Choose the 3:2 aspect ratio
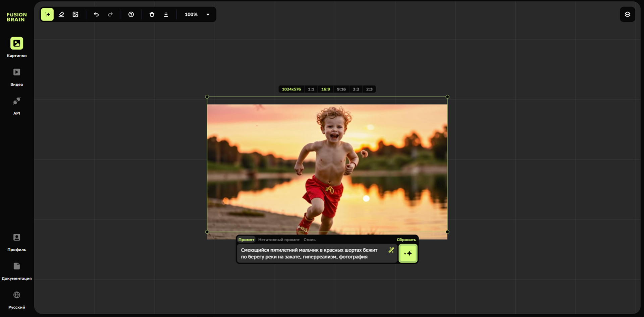The width and height of the screenshot is (644, 317). click(x=356, y=89)
